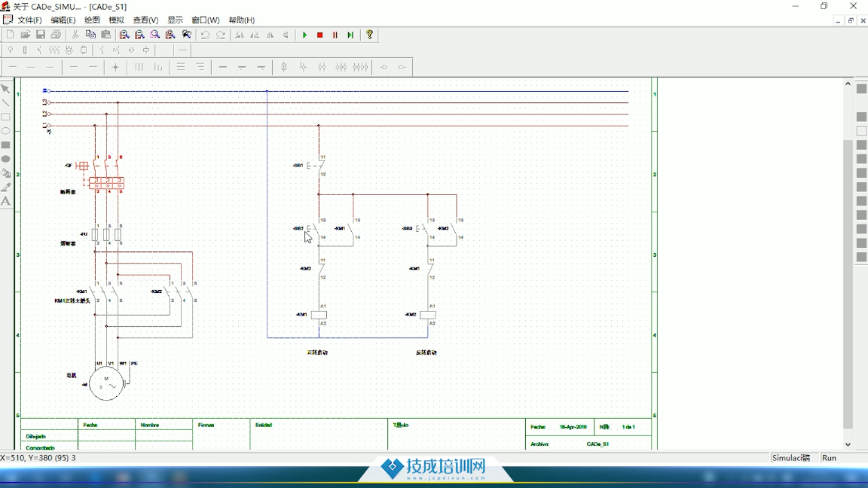Open the 模拟 menu
This screenshot has width=868, height=488.
tap(116, 20)
